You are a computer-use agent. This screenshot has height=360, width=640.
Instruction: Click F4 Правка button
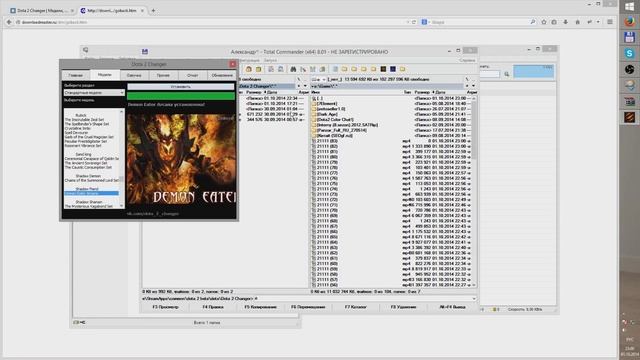pyautogui.click(x=213, y=307)
